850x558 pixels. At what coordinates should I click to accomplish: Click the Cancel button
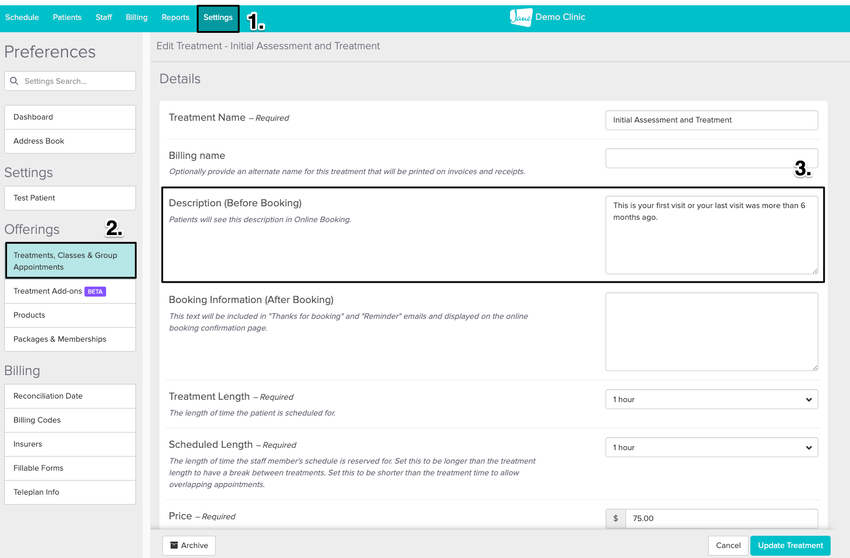pyautogui.click(x=728, y=546)
